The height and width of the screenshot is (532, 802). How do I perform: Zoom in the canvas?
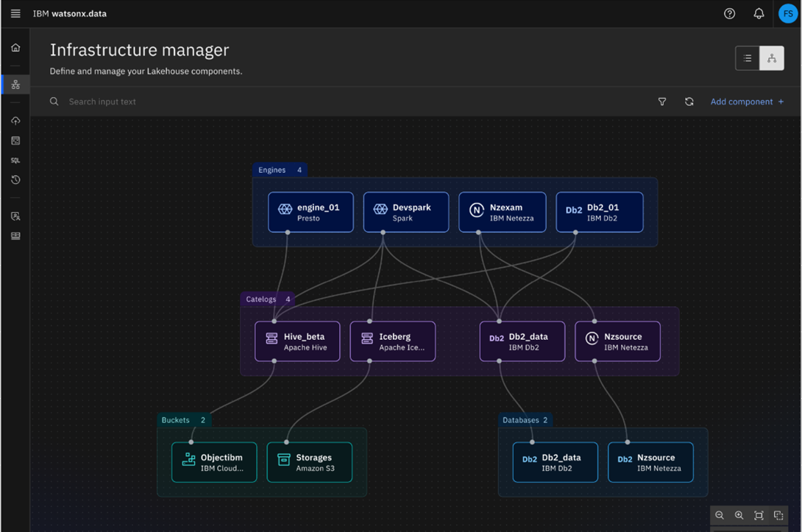pyautogui.click(x=739, y=515)
